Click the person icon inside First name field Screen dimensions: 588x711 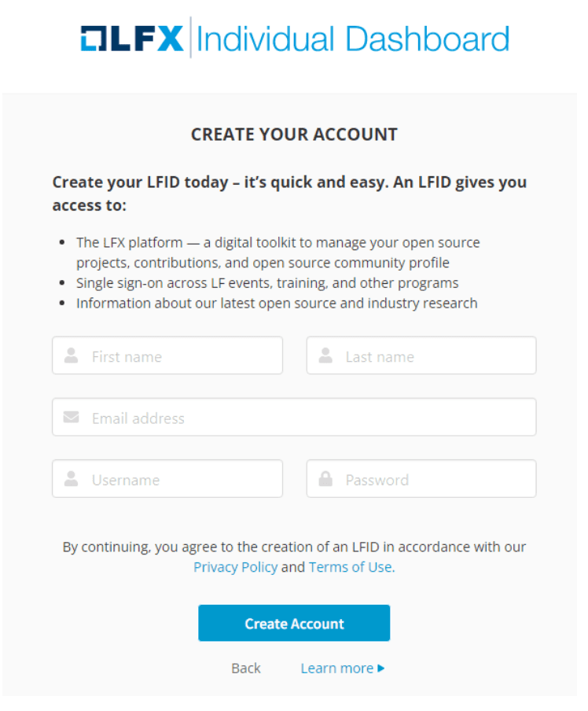pyautogui.click(x=70, y=355)
